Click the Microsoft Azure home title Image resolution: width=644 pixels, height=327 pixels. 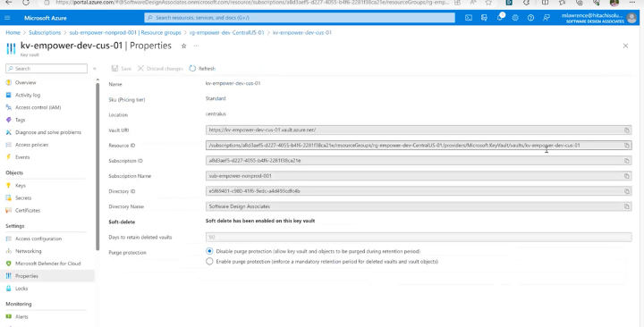click(46, 18)
